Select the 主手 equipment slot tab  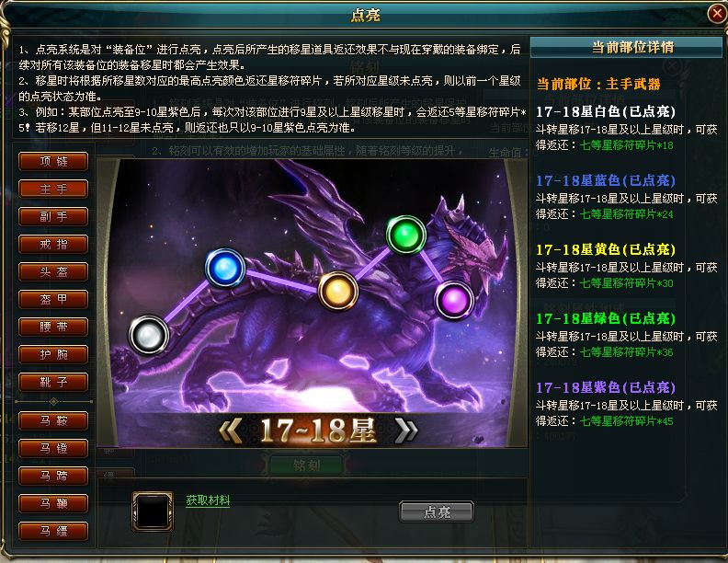pyautogui.click(x=53, y=190)
